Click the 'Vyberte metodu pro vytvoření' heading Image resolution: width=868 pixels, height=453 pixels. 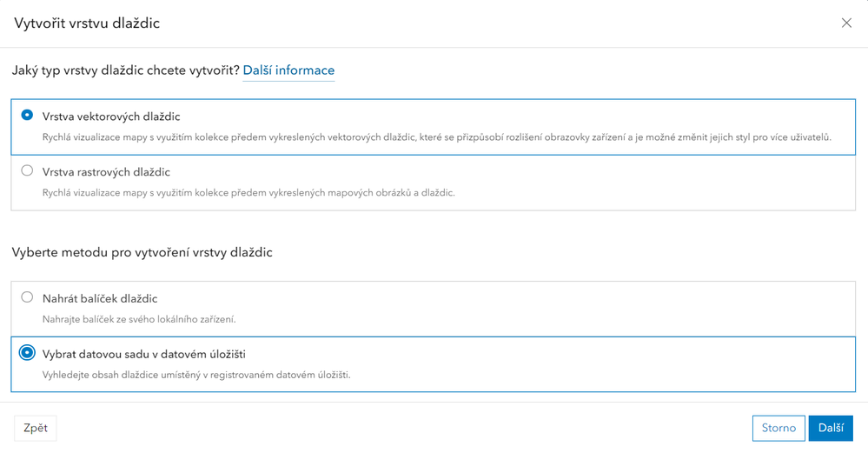coord(142,253)
